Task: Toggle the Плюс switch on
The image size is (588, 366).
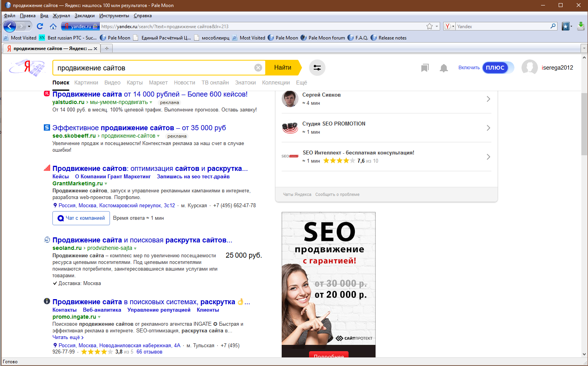Action: coord(498,68)
